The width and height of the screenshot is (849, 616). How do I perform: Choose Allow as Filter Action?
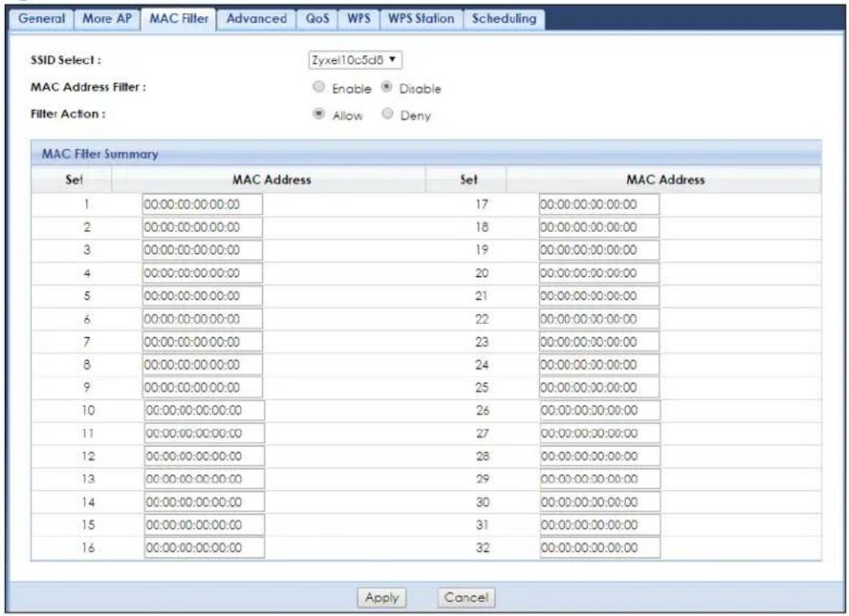click(319, 114)
